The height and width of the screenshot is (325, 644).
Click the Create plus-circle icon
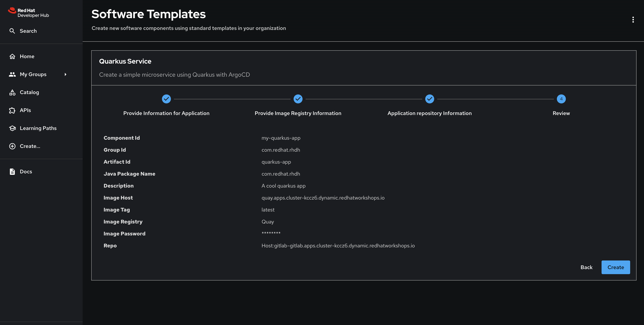click(12, 146)
